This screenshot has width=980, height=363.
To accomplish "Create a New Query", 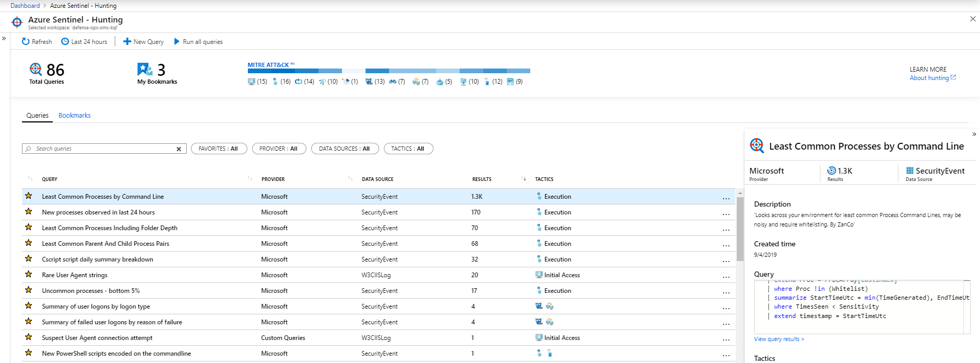I will pos(143,41).
